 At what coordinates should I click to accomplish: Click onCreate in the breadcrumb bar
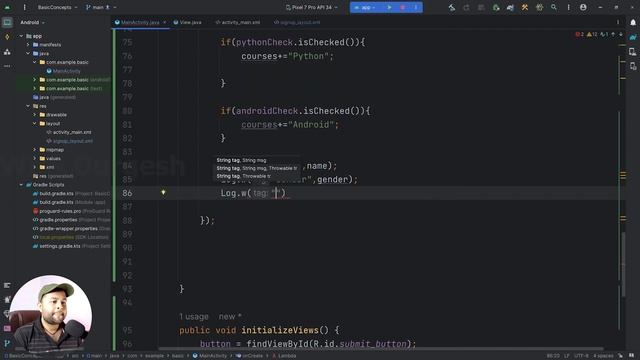point(249,356)
